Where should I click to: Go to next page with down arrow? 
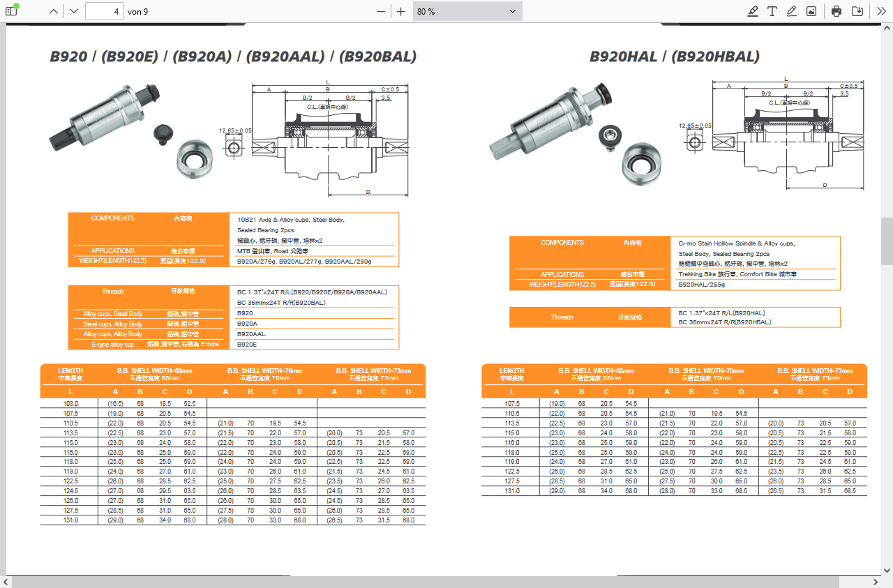(74, 11)
